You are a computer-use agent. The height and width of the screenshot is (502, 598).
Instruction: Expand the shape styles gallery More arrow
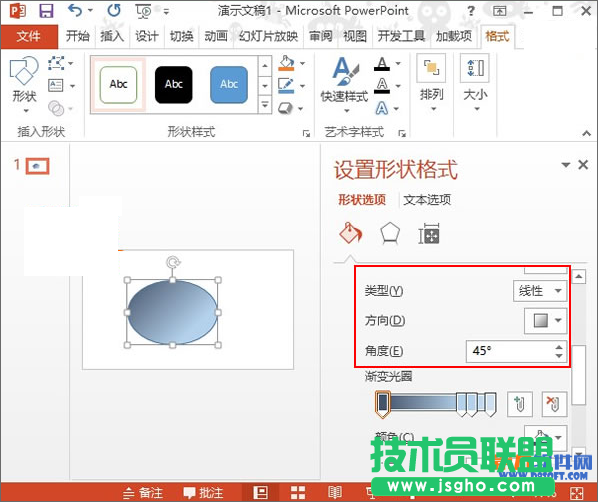pos(265,104)
